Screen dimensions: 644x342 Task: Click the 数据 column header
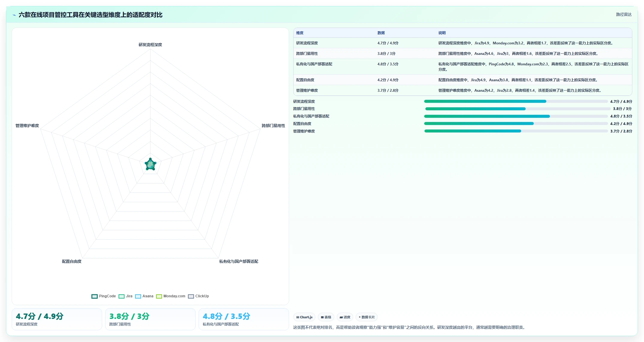tap(381, 33)
